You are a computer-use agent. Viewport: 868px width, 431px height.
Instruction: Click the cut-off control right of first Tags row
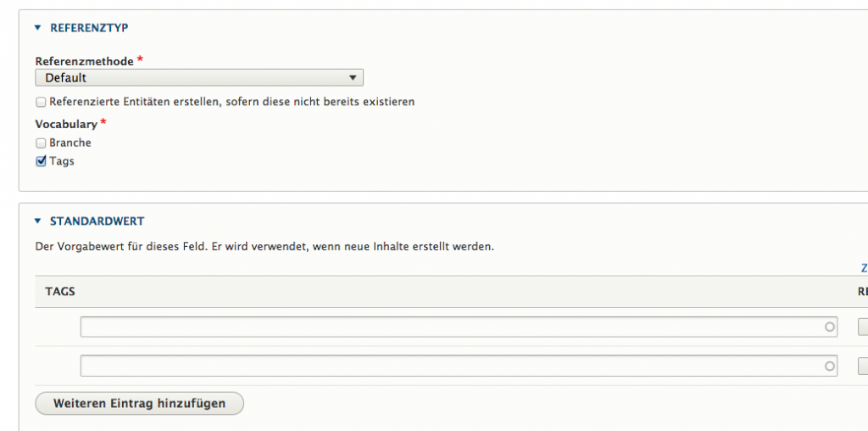coord(863,327)
